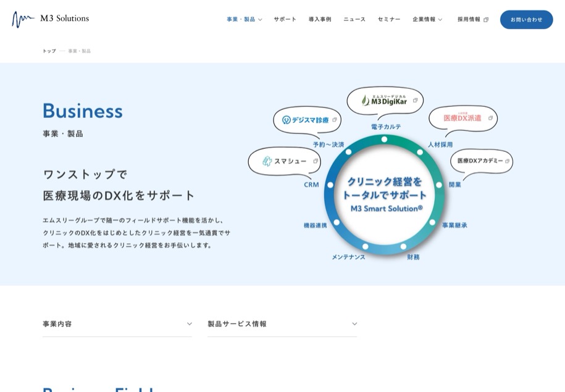Image resolution: width=565 pixels, height=392 pixels.
Task: Go to トップ via breadcrumb
Action: (49, 51)
